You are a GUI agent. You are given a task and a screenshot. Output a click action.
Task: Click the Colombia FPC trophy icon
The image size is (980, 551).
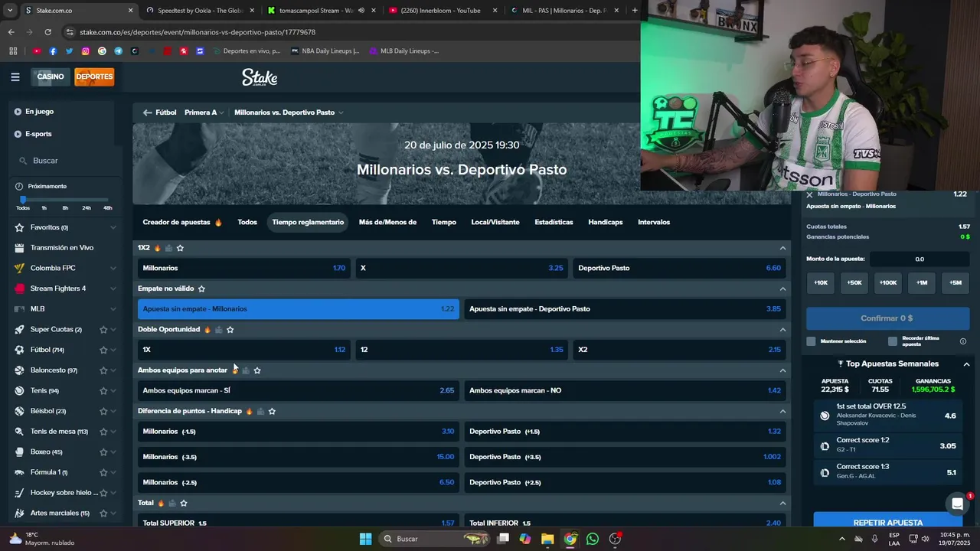click(x=20, y=268)
